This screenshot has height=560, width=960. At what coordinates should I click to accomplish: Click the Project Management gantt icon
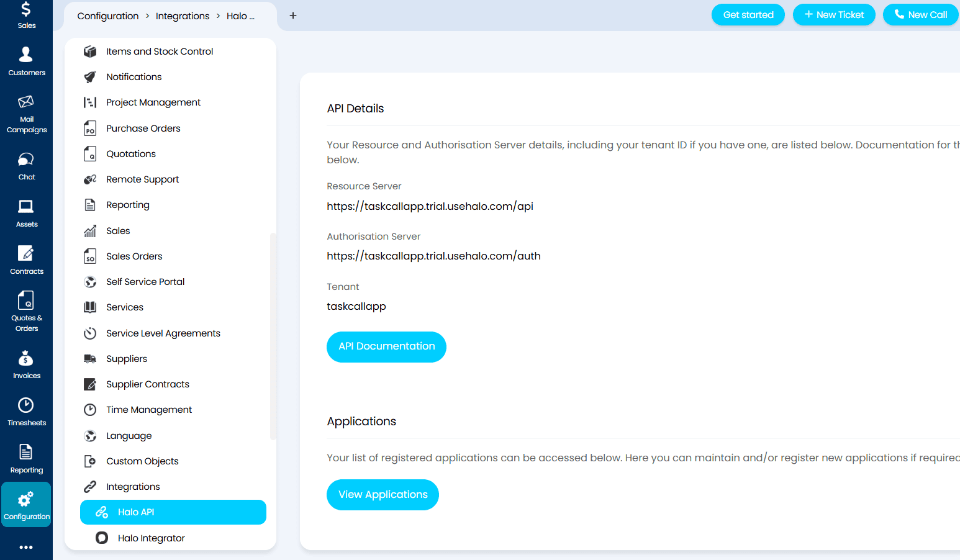tap(90, 102)
